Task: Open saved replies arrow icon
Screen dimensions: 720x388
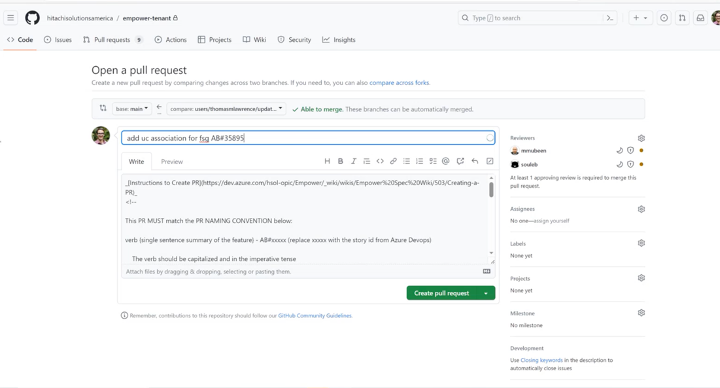Action: tap(475, 161)
